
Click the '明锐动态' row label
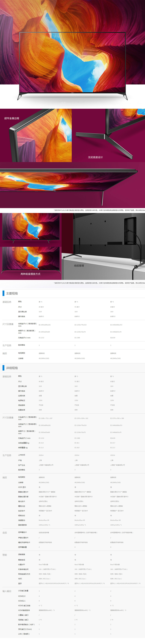click(22, 515)
